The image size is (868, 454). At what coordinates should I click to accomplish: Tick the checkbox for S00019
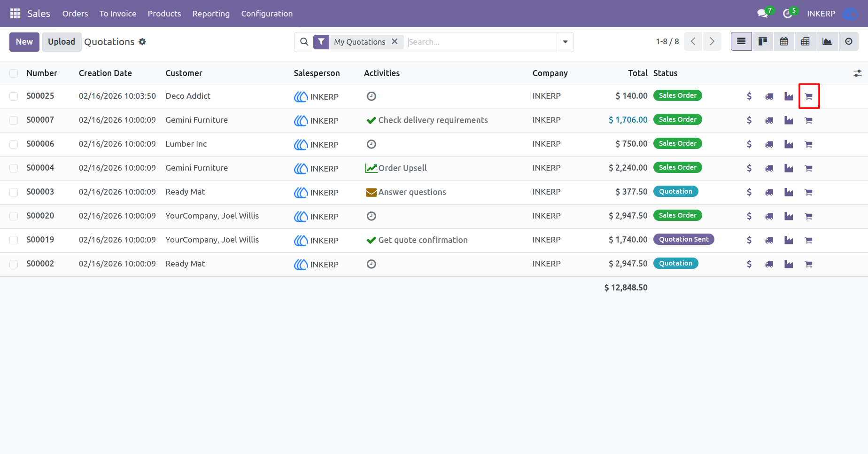click(x=14, y=240)
